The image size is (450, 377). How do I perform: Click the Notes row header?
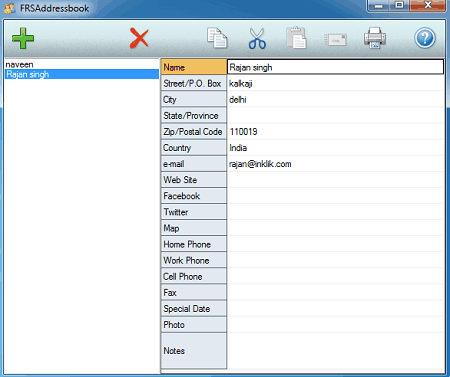(x=194, y=351)
